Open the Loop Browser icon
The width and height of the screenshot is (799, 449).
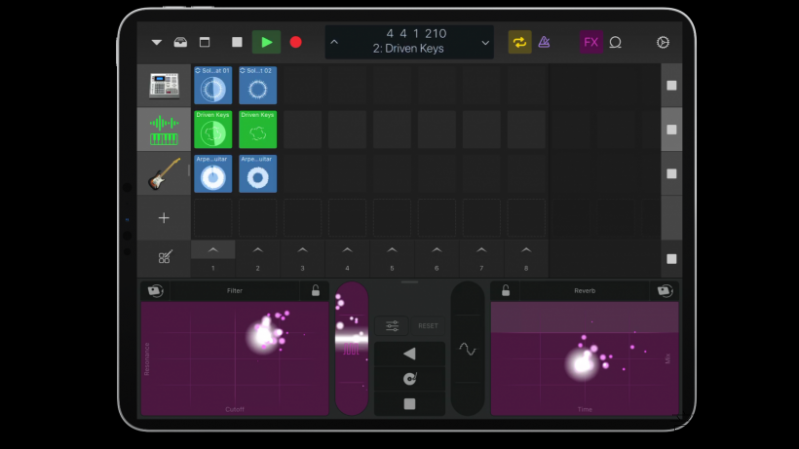click(x=616, y=42)
